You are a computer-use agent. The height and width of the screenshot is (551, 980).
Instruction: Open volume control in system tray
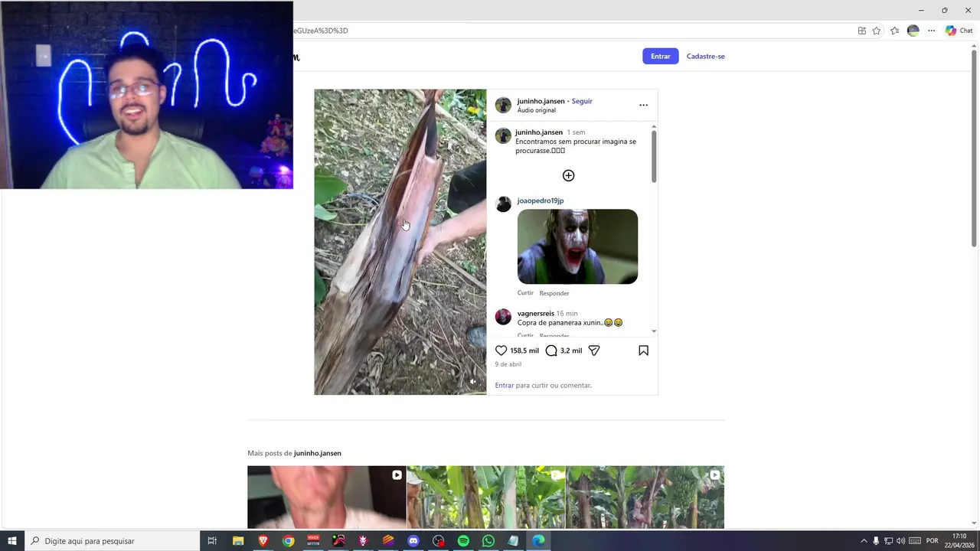coord(900,540)
